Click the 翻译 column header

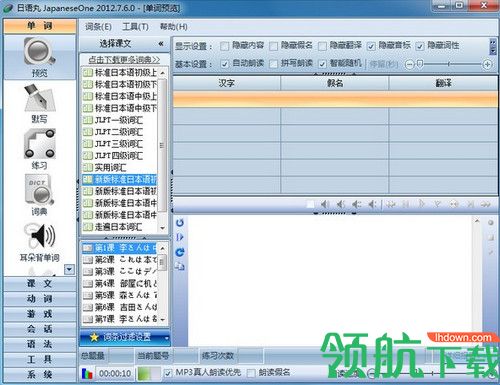tap(443, 83)
